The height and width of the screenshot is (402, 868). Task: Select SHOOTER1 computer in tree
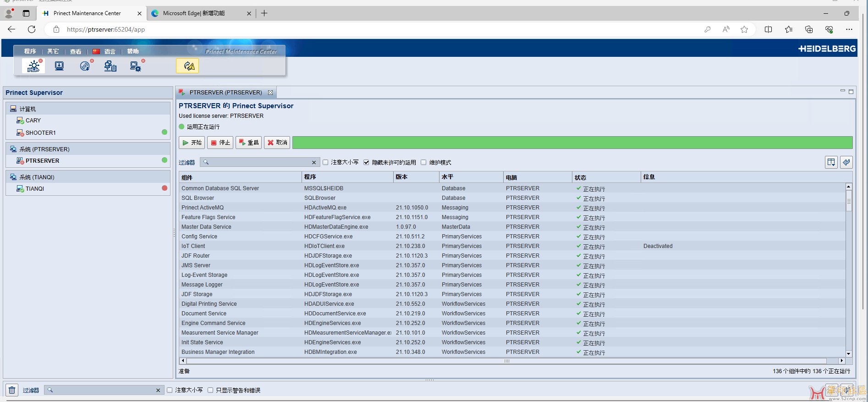pos(40,133)
